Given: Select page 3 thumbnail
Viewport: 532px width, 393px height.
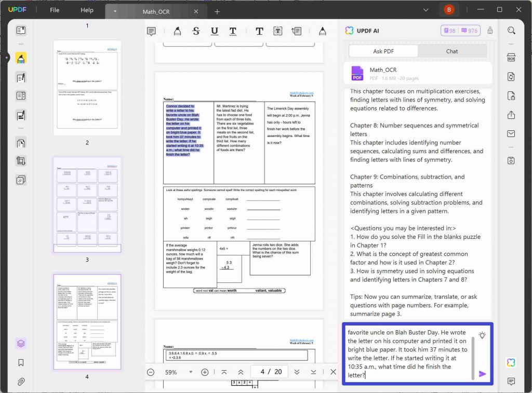Looking at the screenshot, I should tap(87, 205).
